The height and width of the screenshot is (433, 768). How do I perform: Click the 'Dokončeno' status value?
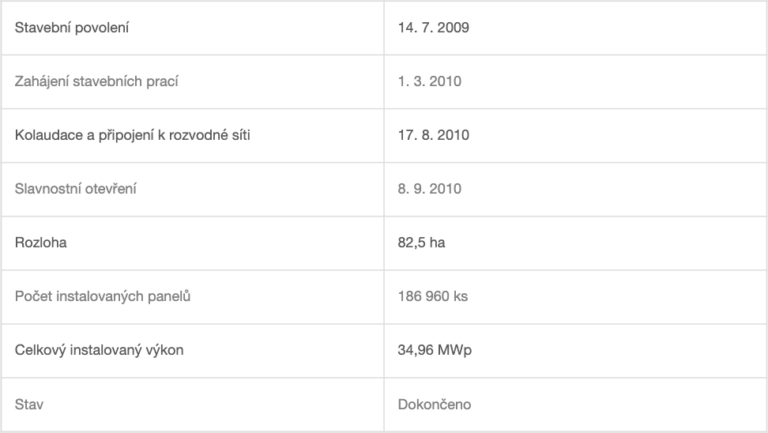pyautogui.click(x=434, y=404)
